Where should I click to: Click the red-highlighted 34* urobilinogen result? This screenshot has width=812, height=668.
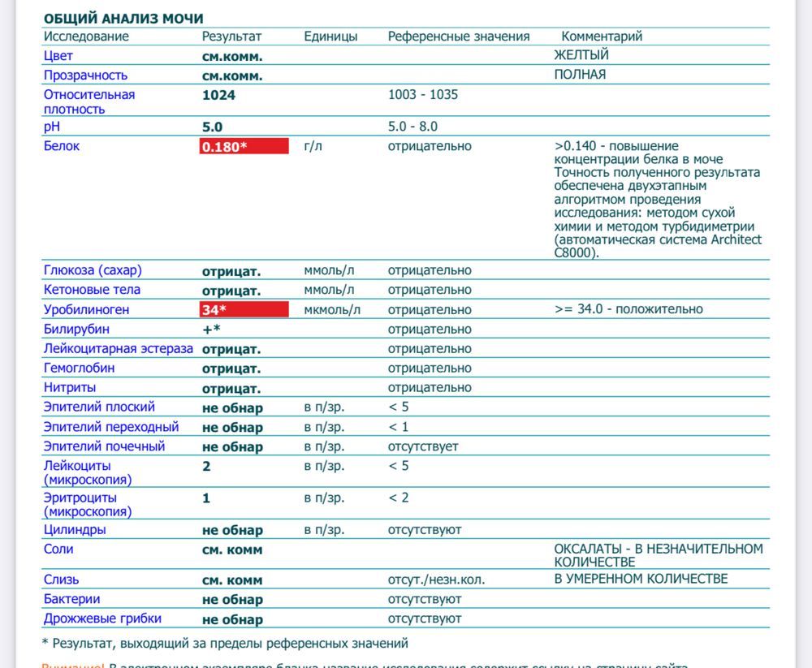[x=244, y=310]
